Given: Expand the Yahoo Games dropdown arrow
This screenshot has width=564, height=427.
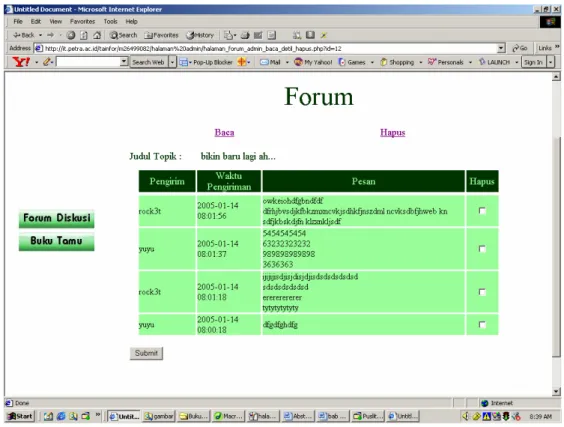Looking at the screenshot, I should pyautogui.click(x=372, y=63).
